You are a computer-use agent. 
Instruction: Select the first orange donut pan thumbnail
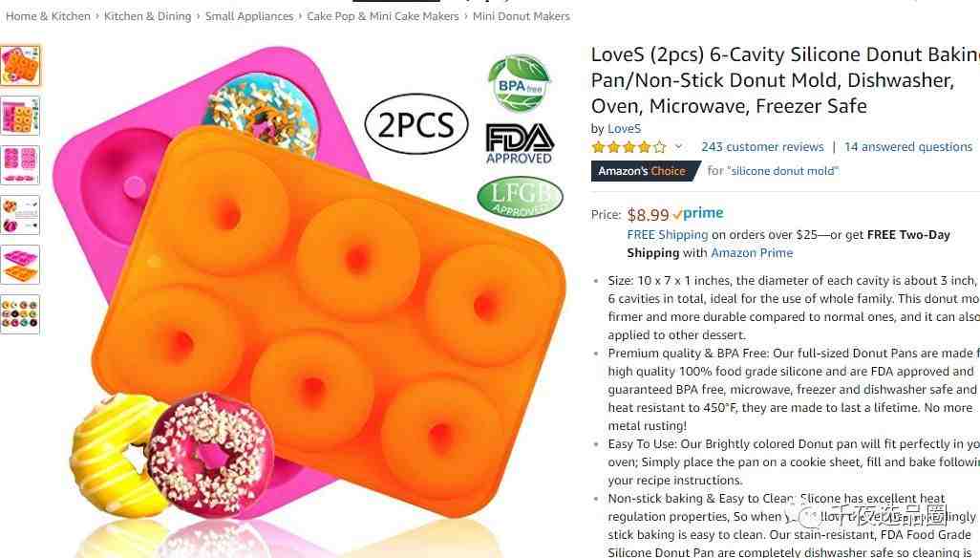click(20, 65)
